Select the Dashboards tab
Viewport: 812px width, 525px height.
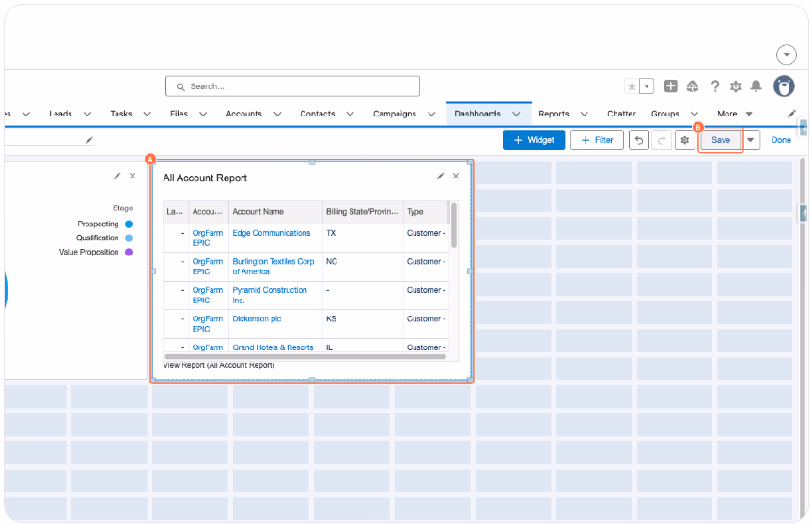pos(477,114)
